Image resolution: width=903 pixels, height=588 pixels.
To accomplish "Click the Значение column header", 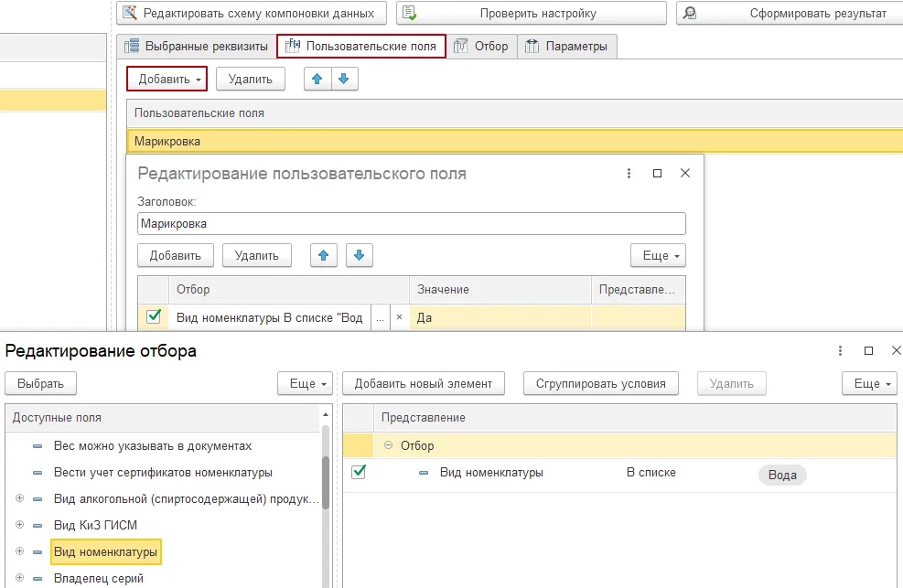I will point(500,289).
